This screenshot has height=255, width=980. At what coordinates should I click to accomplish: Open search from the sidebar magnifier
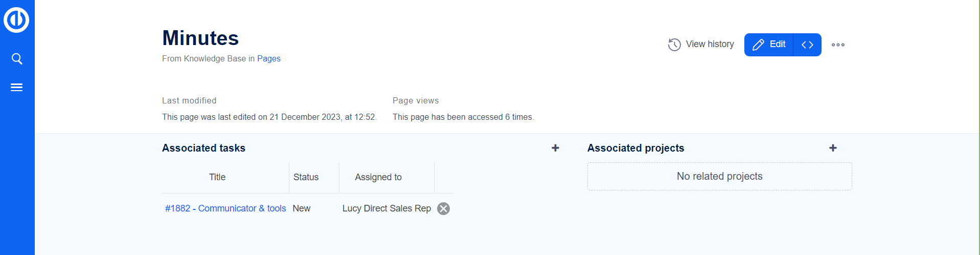pos(17,59)
